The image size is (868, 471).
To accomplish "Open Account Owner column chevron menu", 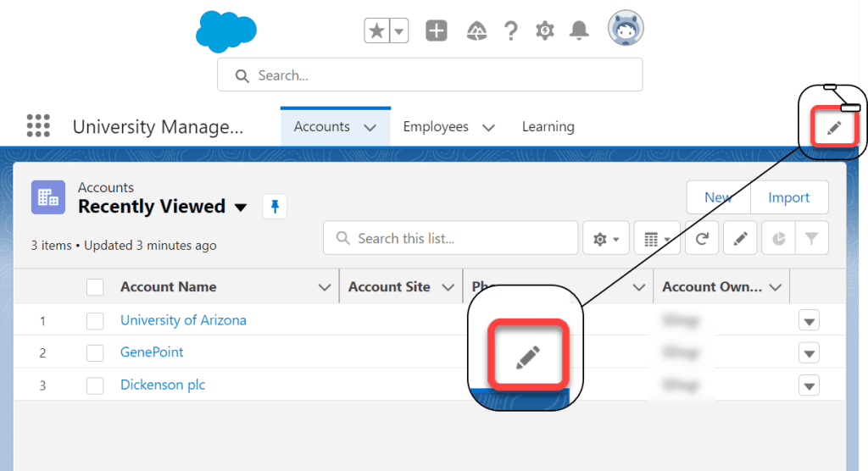I will (776, 287).
